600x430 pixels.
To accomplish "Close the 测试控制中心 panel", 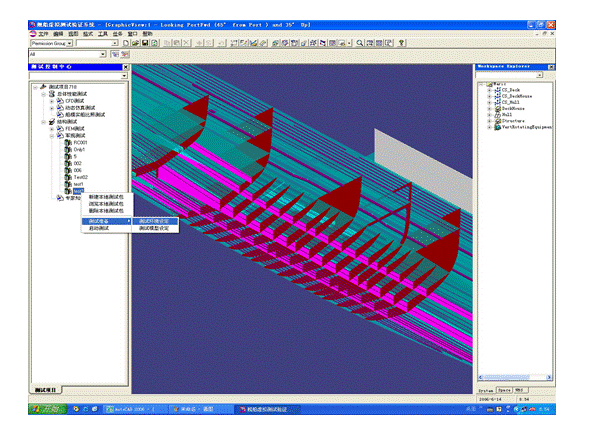I will point(126,68).
